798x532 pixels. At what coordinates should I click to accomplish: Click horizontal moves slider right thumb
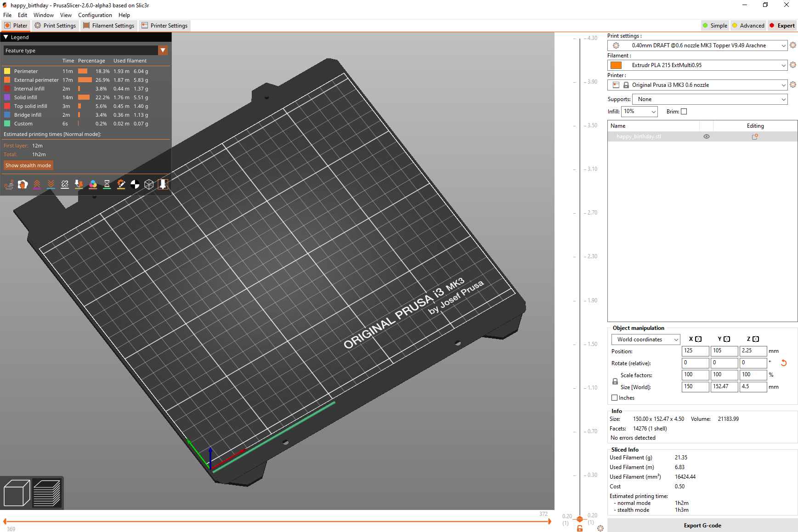[549, 521]
